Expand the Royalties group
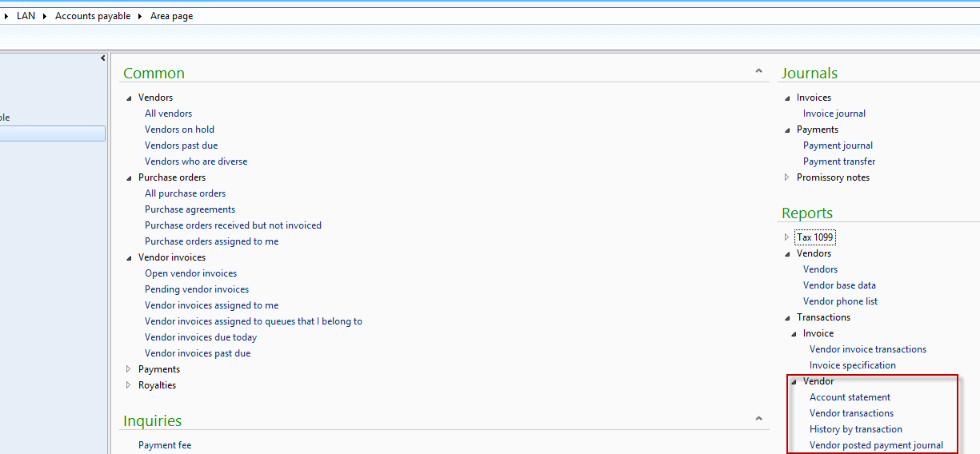The width and height of the screenshot is (980, 454). [x=128, y=385]
